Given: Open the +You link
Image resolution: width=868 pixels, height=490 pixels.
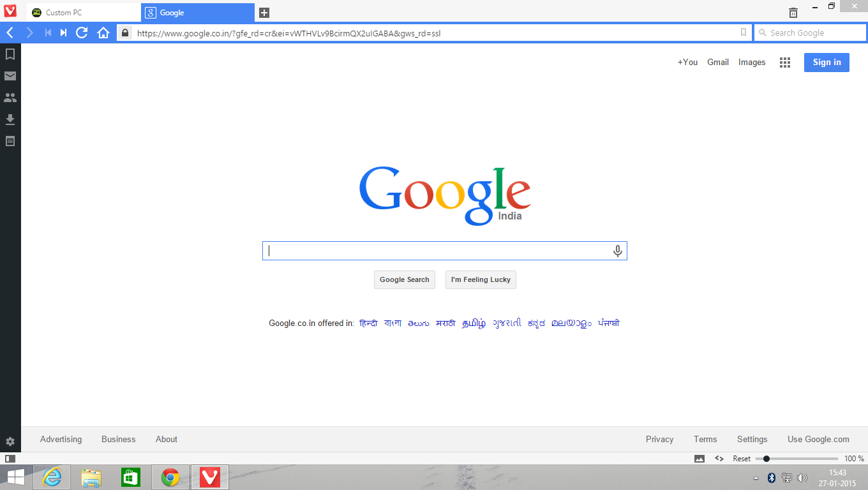Looking at the screenshot, I should click(x=687, y=62).
